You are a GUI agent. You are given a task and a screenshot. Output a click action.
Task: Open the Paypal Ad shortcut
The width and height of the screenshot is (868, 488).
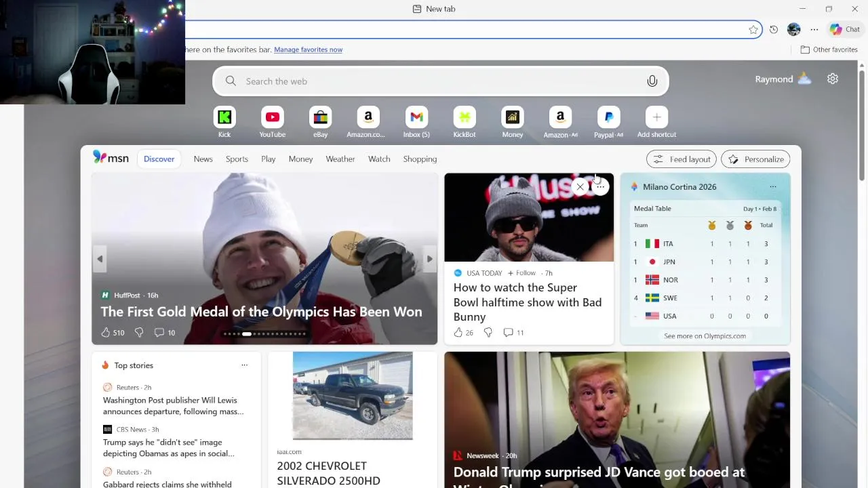608,122
